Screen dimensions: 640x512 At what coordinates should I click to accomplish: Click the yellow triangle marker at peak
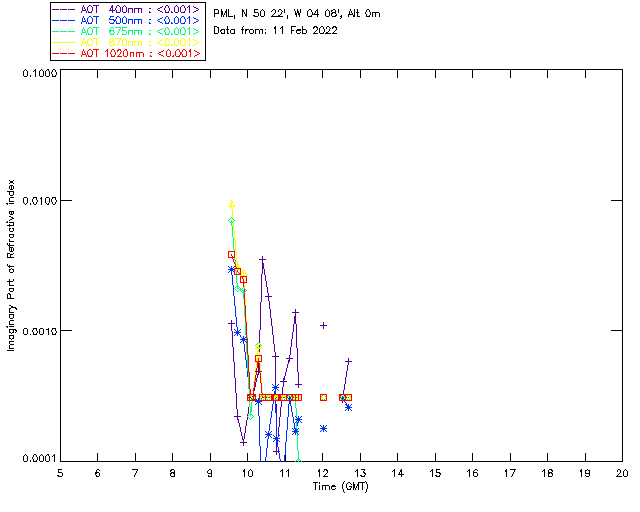231,204
